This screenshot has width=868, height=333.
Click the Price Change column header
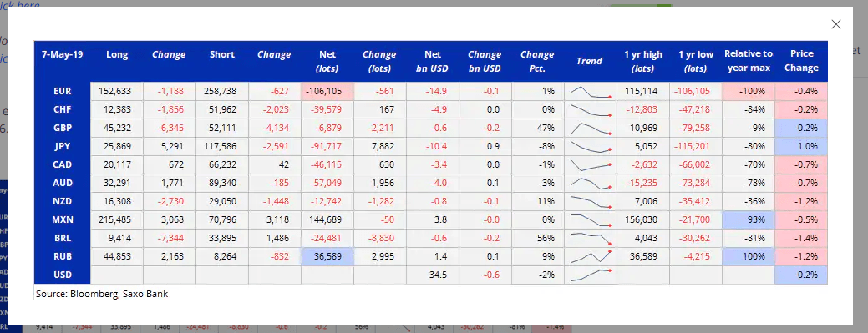point(801,61)
